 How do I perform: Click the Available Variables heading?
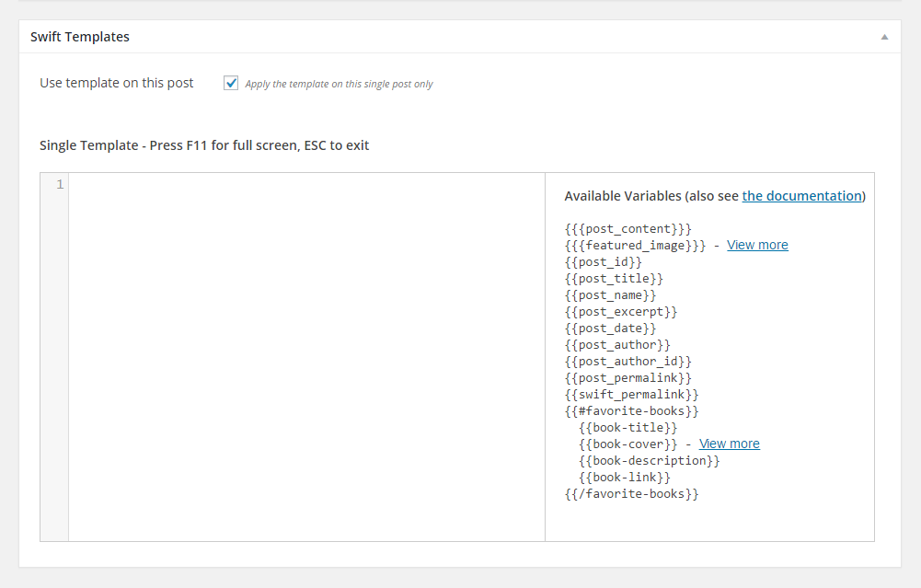point(715,196)
